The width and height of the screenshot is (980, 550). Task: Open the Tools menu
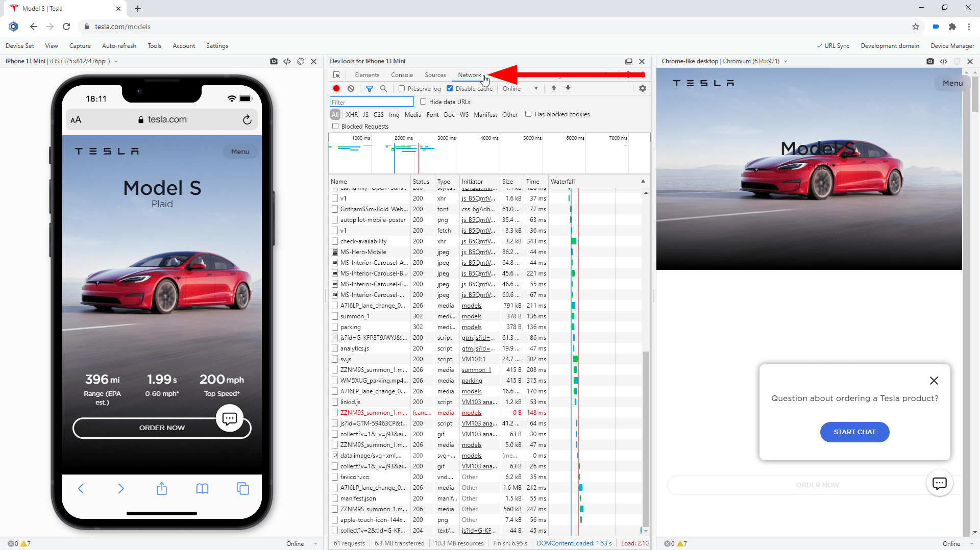pos(155,46)
